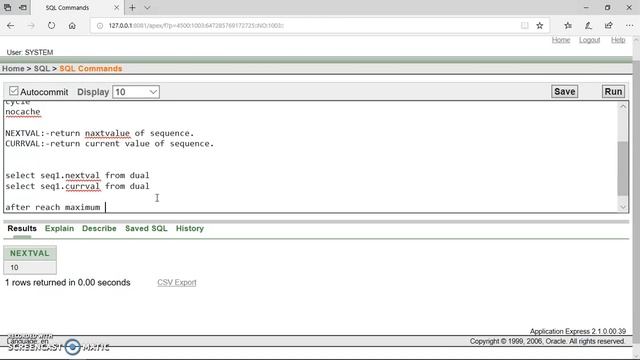Switch to the Explain tab

pos(59,229)
